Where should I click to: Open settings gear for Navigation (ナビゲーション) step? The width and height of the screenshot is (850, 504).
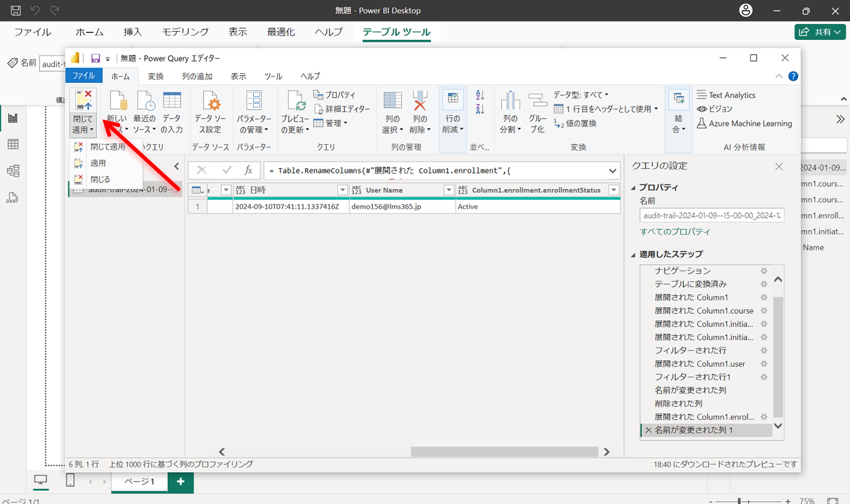(x=764, y=271)
